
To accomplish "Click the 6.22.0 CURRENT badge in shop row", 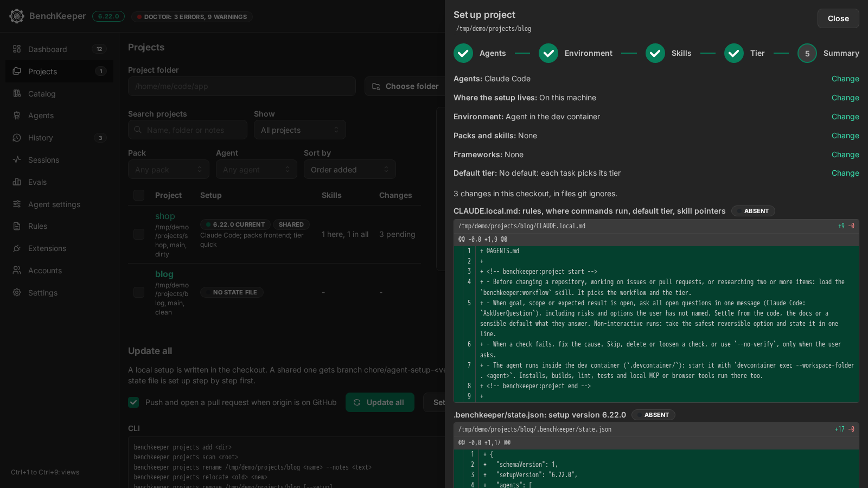I will coord(235,224).
